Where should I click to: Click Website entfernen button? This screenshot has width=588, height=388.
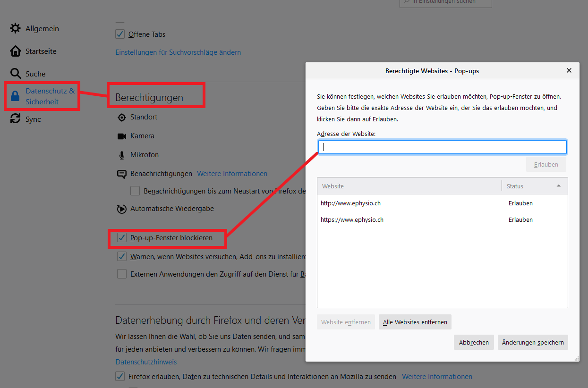point(346,322)
